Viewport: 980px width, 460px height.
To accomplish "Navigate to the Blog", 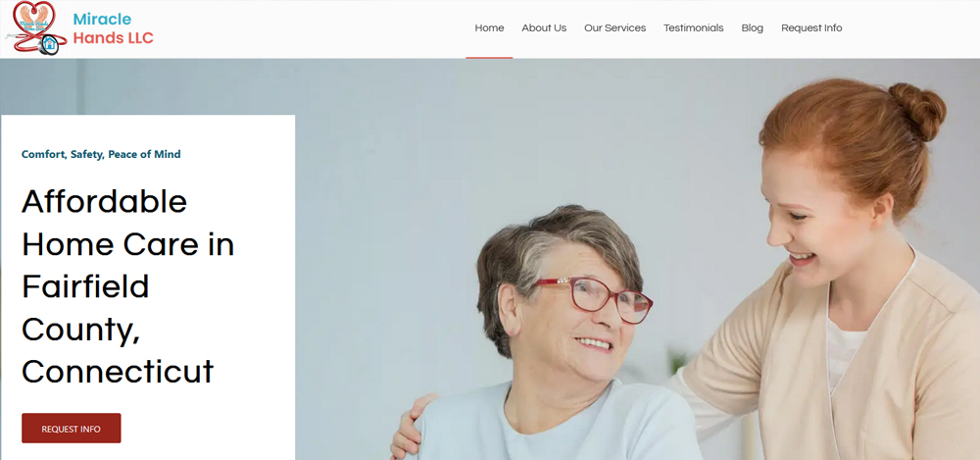I will (752, 28).
